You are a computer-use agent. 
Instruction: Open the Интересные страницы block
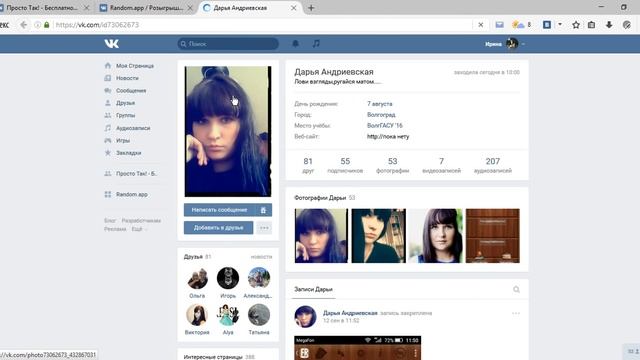[219, 357]
